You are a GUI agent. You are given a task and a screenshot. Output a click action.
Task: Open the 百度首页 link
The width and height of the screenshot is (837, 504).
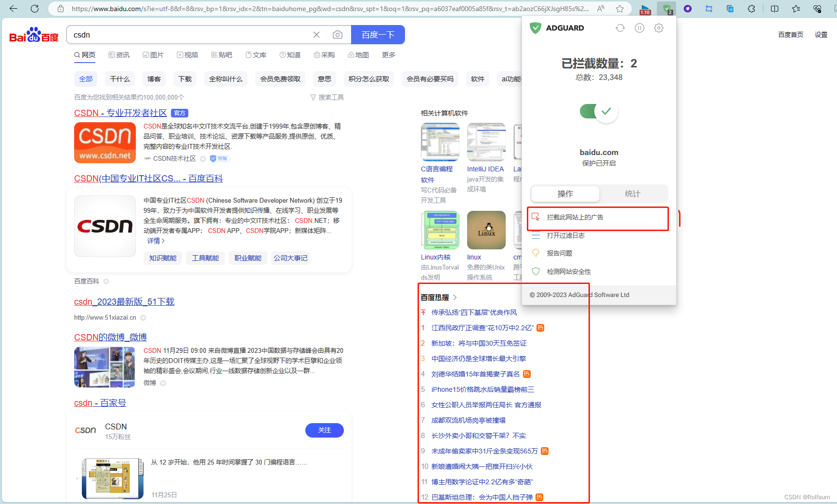pos(791,35)
